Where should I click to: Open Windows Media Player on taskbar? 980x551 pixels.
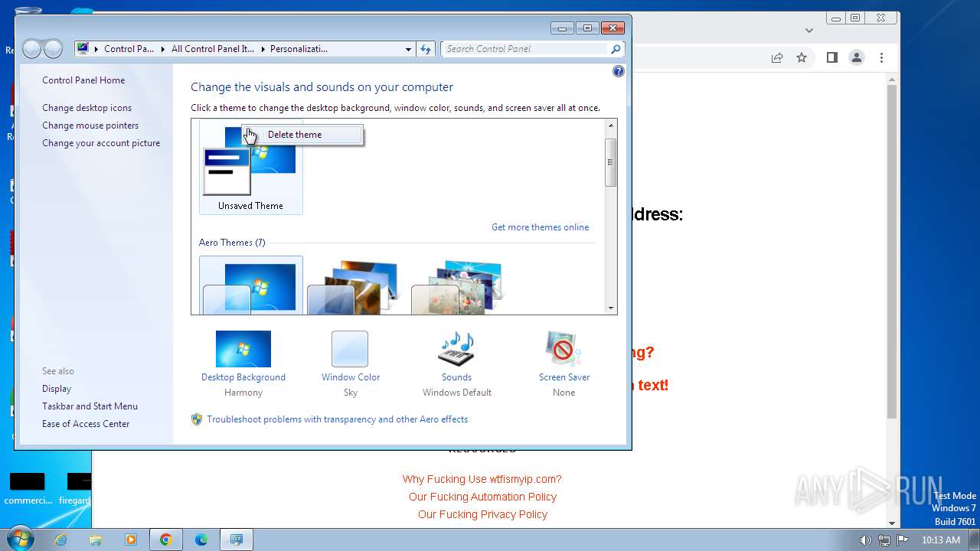(131, 540)
